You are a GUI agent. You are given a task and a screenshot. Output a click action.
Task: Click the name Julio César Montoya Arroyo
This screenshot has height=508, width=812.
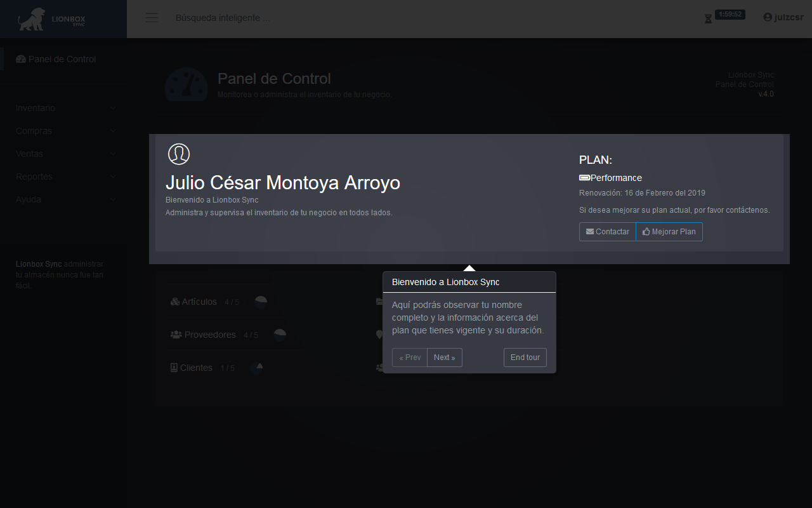[x=283, y=183]
